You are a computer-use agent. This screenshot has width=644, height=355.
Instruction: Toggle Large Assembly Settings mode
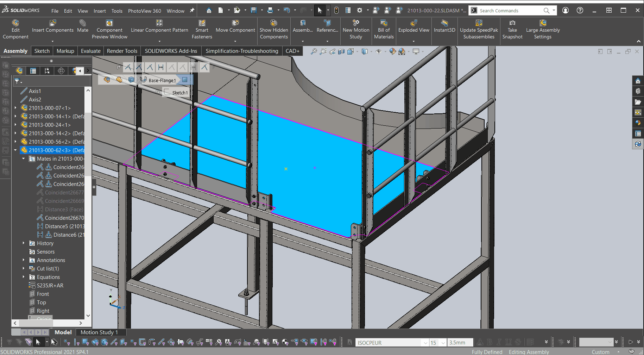[x=542, y=30]
